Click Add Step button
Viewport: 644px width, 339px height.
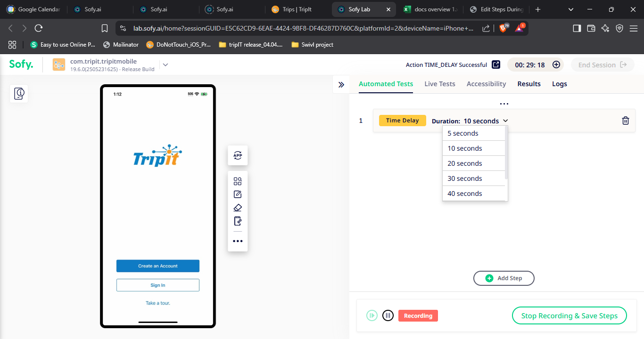tap(504, 278)
